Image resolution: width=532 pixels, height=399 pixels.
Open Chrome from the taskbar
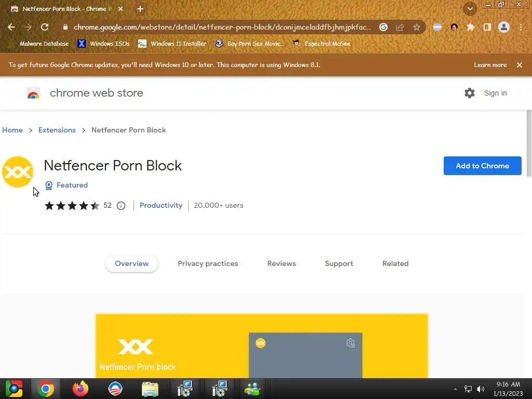[46, 389]
